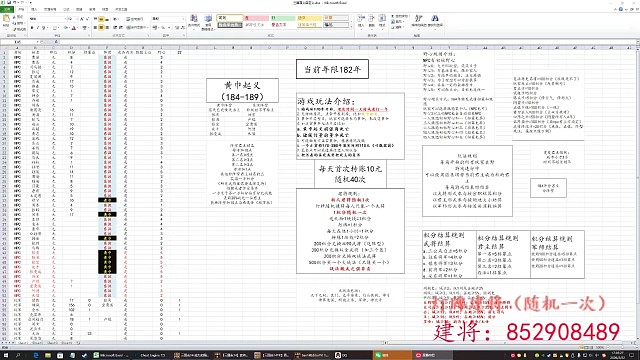Open Cheat Engine from the Windows taskbar
Image resolution: width=640 pixels, height=360 pixels.
coord(150,355)
